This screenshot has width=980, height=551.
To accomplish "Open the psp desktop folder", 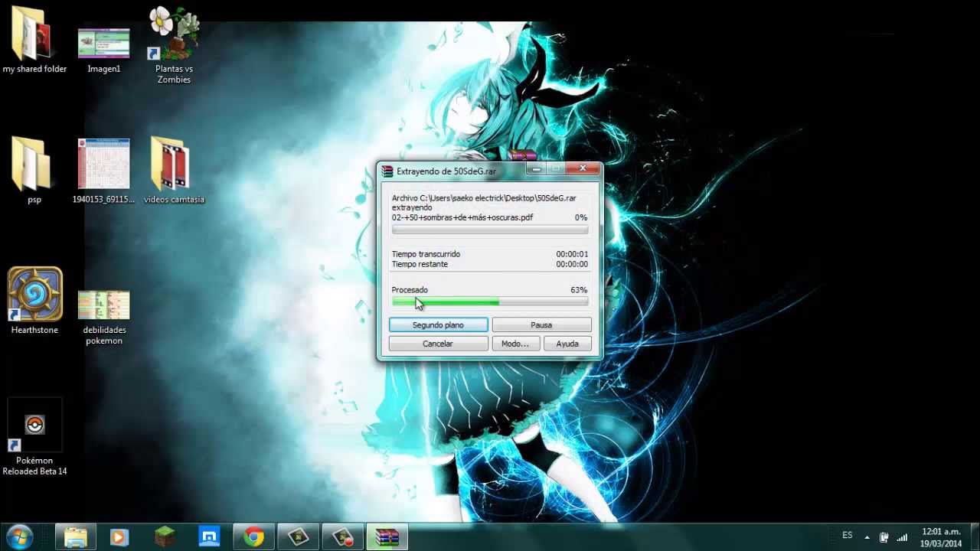I will coord(34,170).
